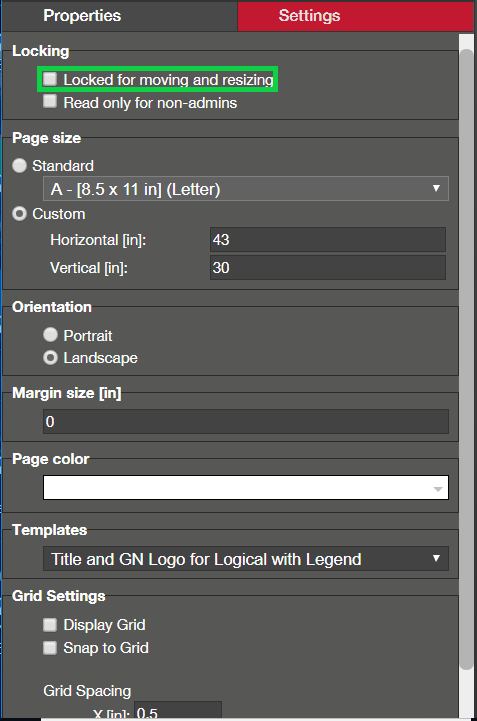Enable Locked for moving and resizing

tap(50, 79)
